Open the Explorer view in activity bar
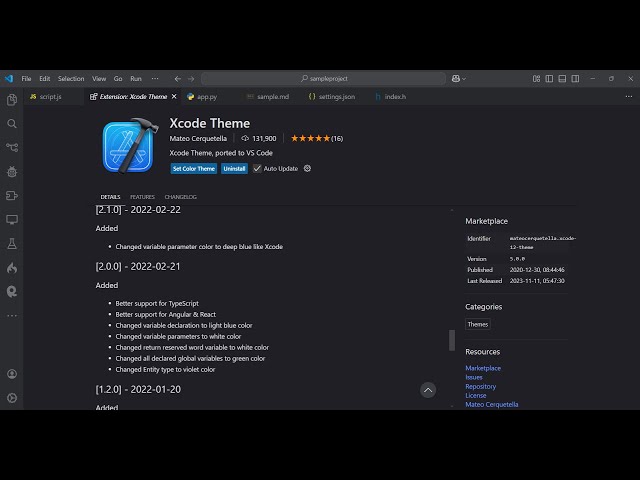The image size is (640, 480). tap(12, 100)
